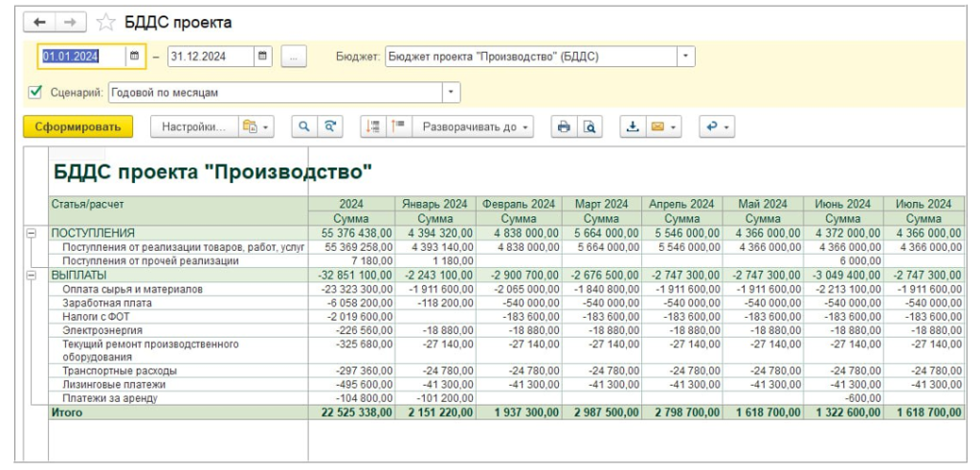The width and height of the screenshot is (980, 470).
Task: Click the save report to file icon
Action: tap(632, 126)
